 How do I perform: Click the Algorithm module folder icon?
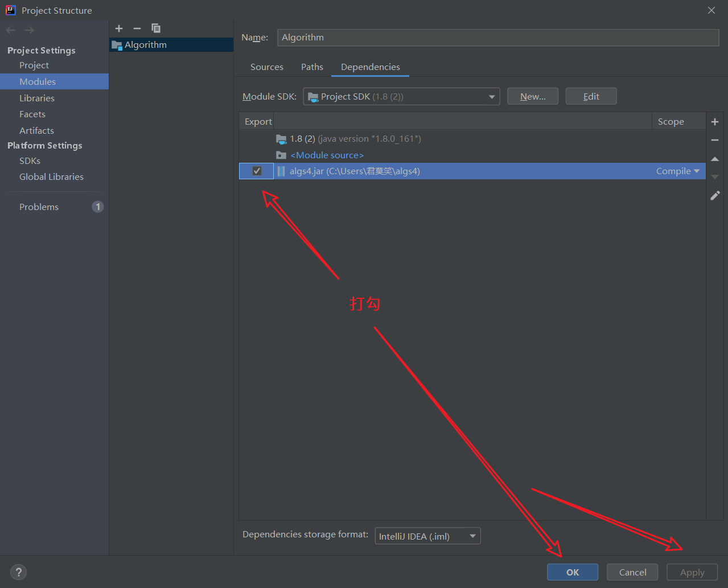point(117,45)
